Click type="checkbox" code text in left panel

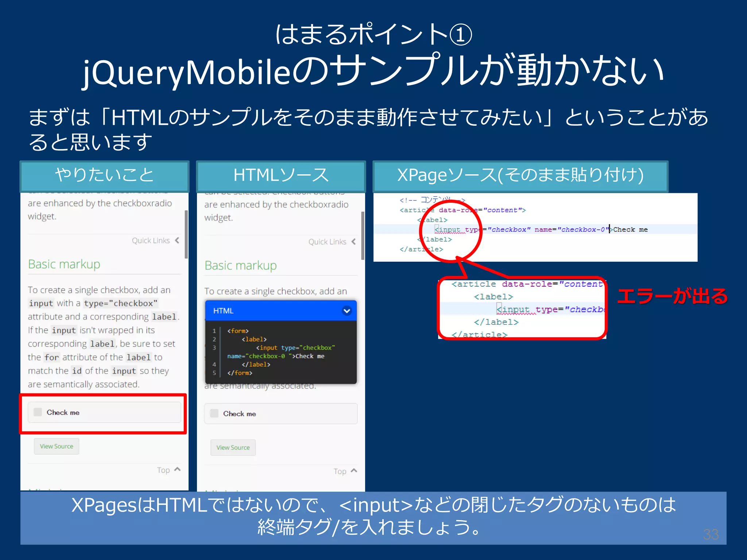click(x=121, y=303)
